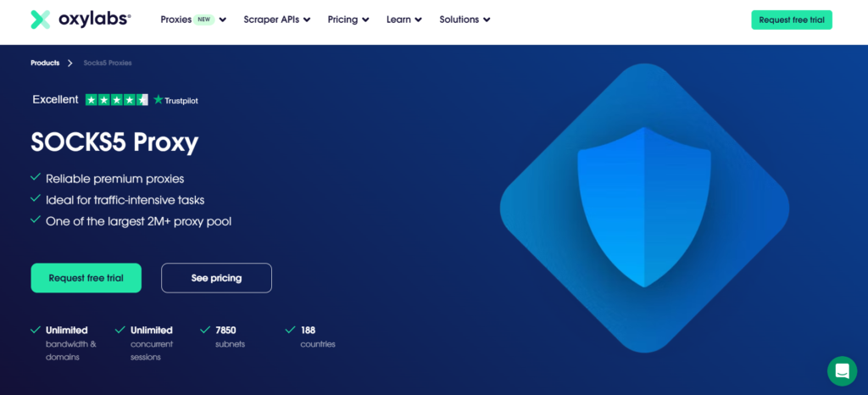
Task: Click the 7850 subnets stat
Action: [x=231, y=337]
